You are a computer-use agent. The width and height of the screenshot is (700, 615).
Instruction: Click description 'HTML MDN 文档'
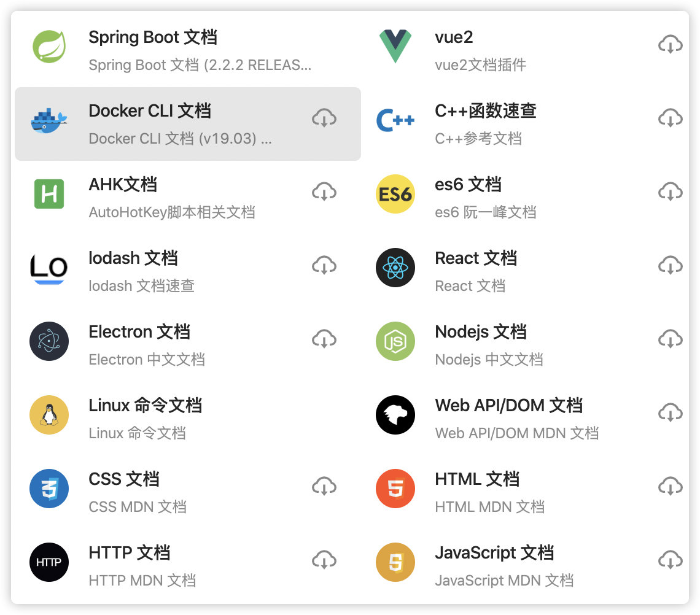pos(490,506)
